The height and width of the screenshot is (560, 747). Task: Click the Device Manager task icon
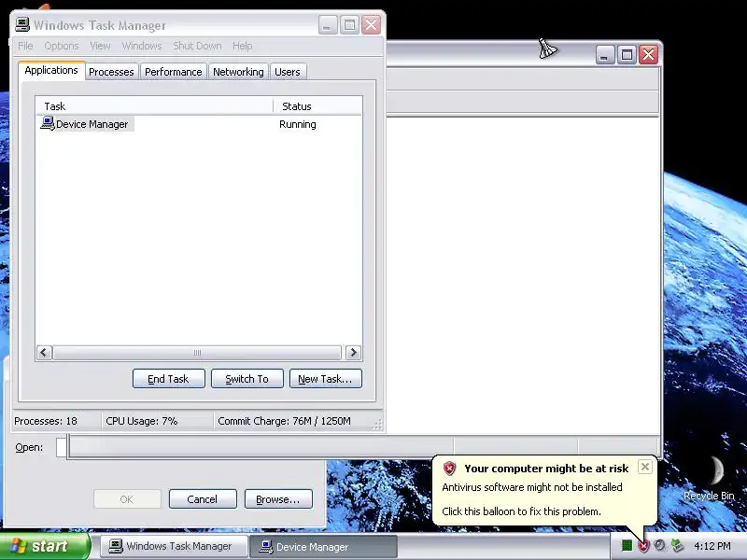coord(48,123)
